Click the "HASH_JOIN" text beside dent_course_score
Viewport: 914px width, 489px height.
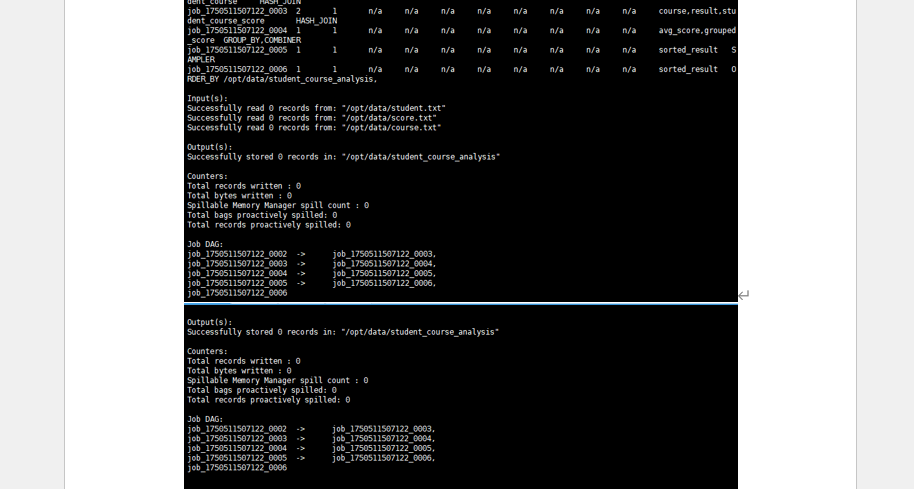(316, 20)
